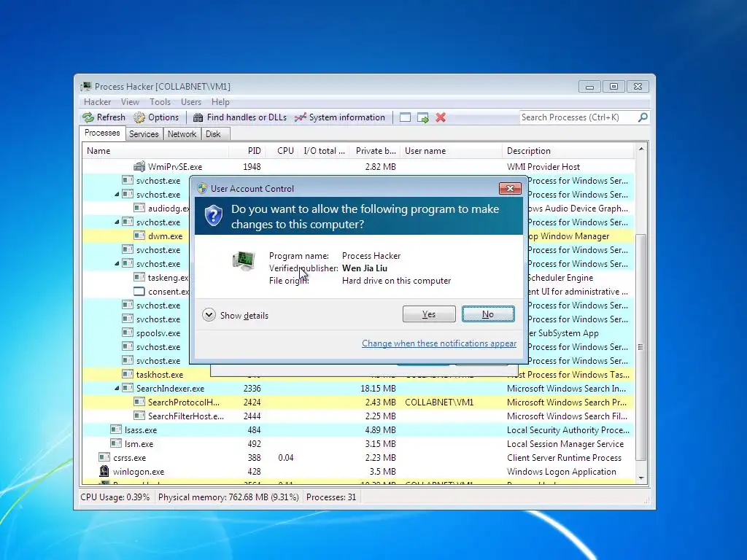The width and height of the screenshot is (747, 560).
Task: Click the UAC shield question icon
Action: click(214, 216)
